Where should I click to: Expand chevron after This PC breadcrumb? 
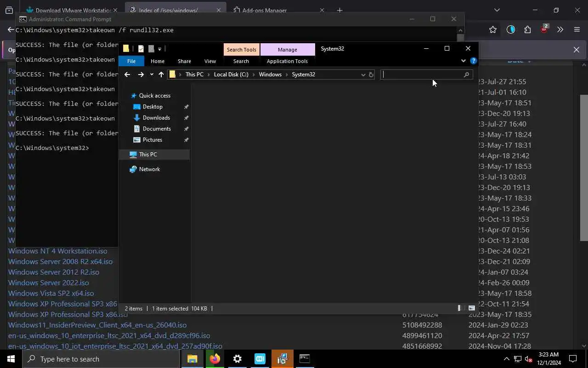click(x=209, y=75)
